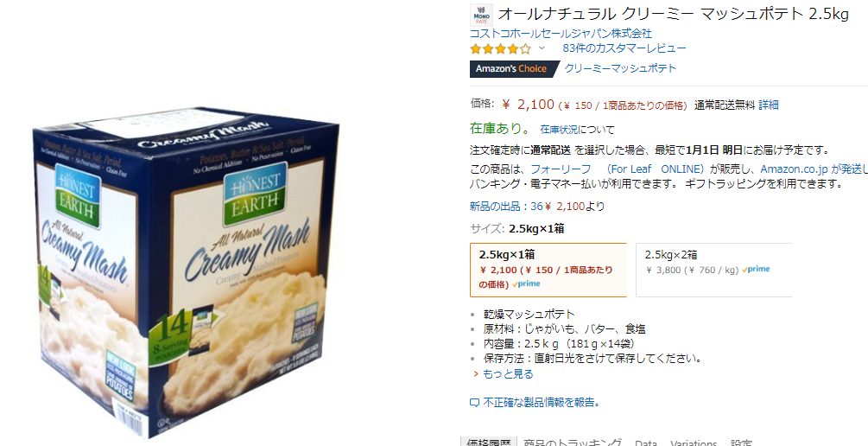Click the Creamy Mash product image
Screen dimensions: 868x446
(x=186, y=272)
